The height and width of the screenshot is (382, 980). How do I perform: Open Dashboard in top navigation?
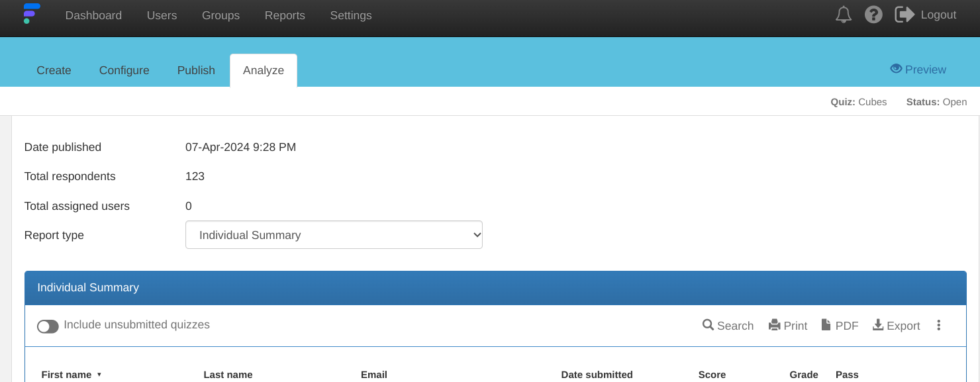(93, 15)
